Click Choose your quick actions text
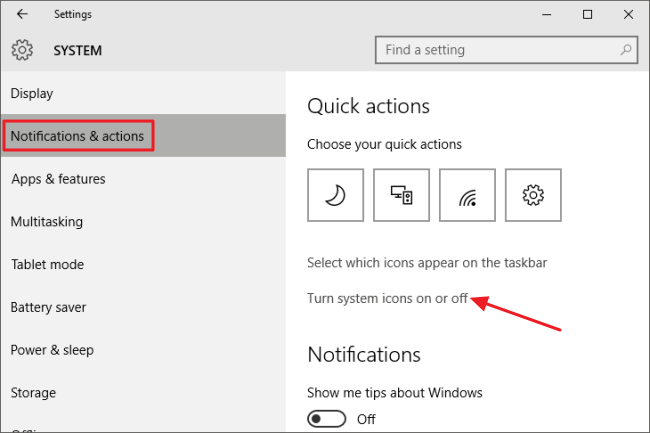 (384, 144)
